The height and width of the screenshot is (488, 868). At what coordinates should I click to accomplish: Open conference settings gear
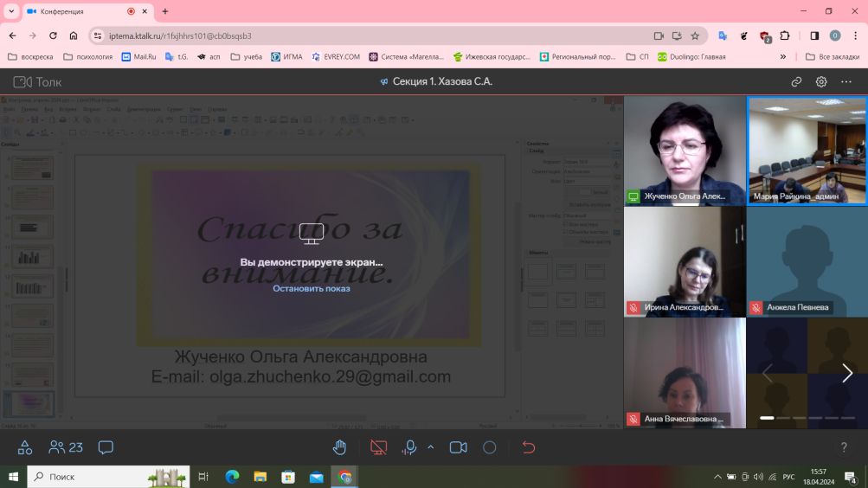coord(821,82)
